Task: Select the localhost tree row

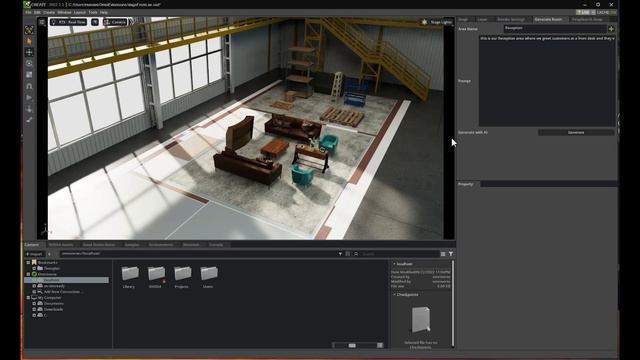Action: coord(67,280)
